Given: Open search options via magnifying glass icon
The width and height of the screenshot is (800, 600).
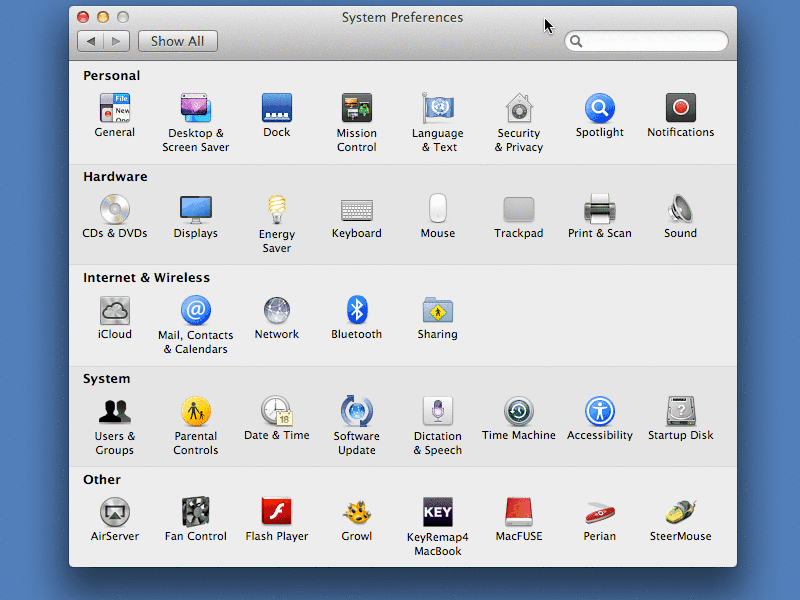Looking at the screenshot, I should (576, 42).
